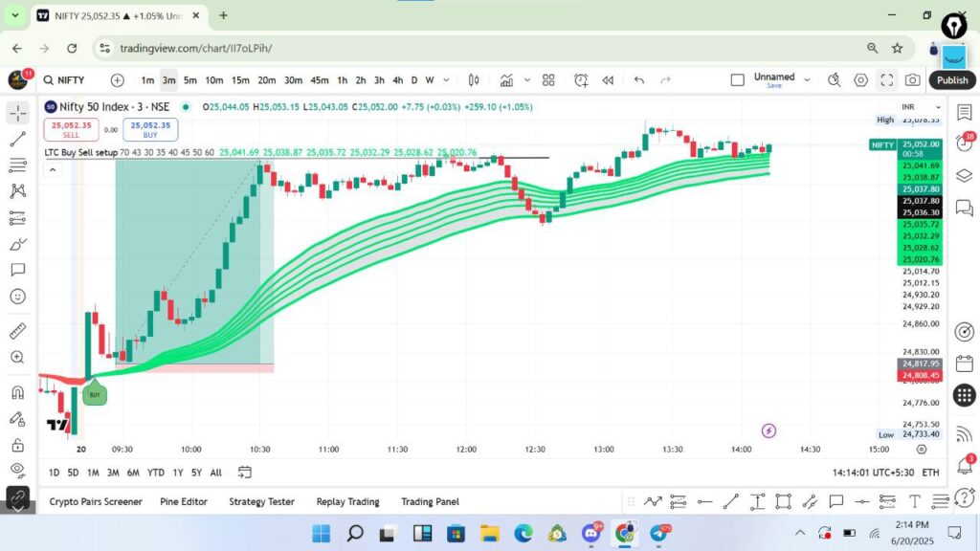Open quick search magnifier in toolbar
The width and height of the screenshot is (980, 551).
834,80
